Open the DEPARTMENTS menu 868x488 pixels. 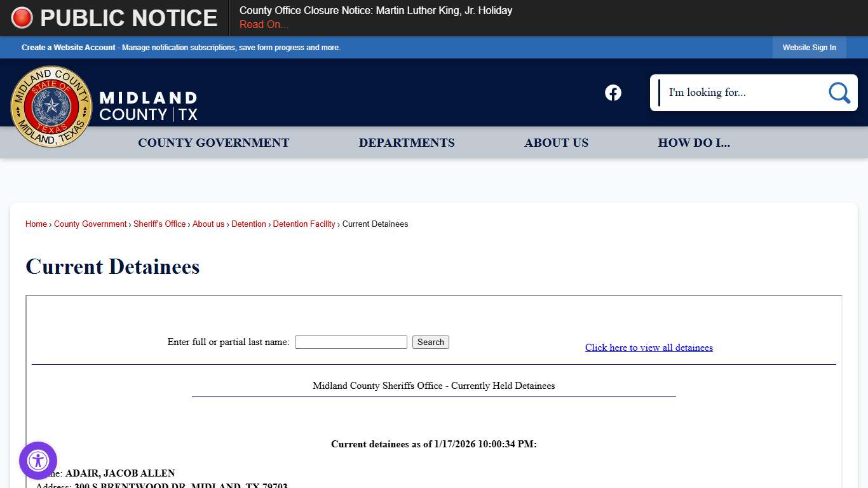[407, 142]
